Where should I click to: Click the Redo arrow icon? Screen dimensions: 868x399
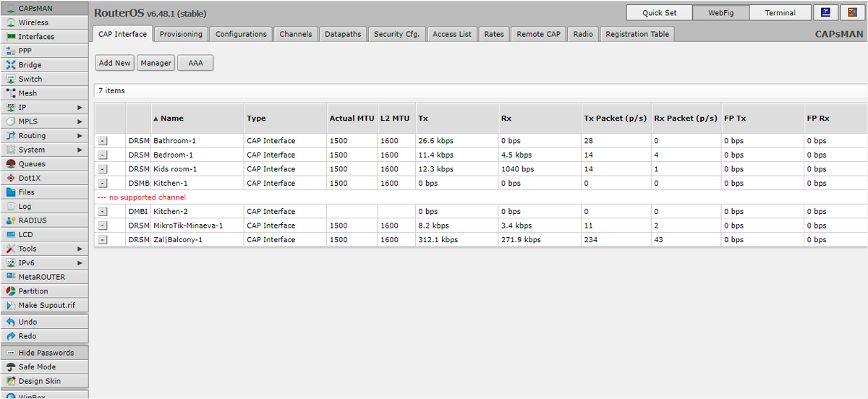coord(11,336)
